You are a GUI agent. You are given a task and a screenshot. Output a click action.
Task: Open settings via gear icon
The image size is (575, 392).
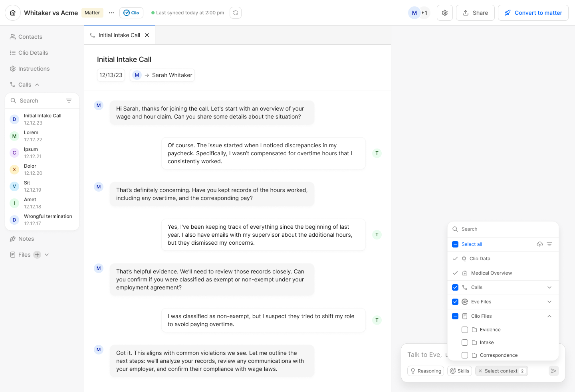445,13
